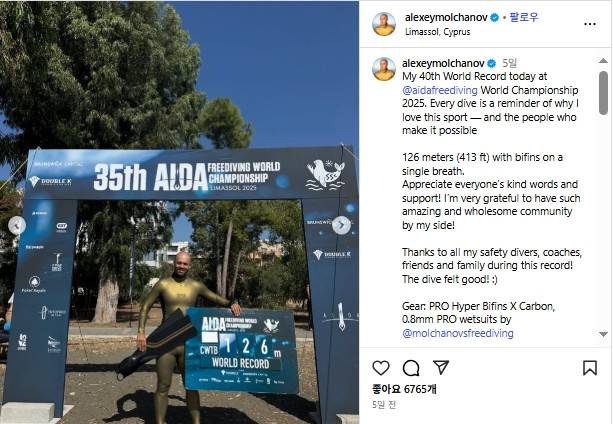Screen dimensions: 613x424
Task: Click scrollbar up arrow in caption
Action: pos(603,61)
